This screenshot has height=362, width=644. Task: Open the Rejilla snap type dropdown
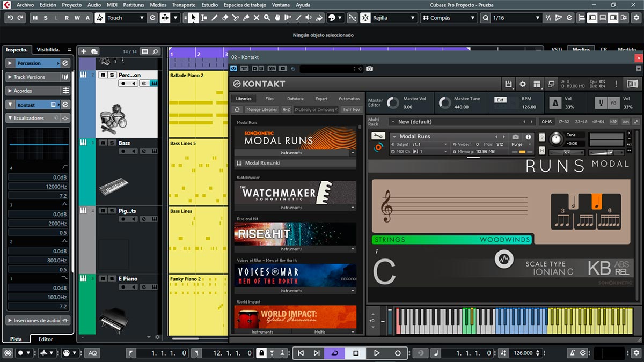click(394, 18)
